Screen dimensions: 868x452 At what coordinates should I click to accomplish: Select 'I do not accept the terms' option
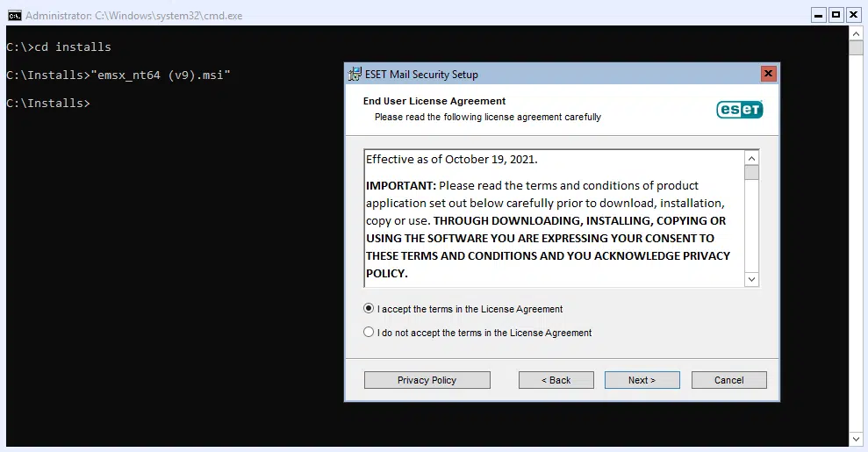coord(369,332)
